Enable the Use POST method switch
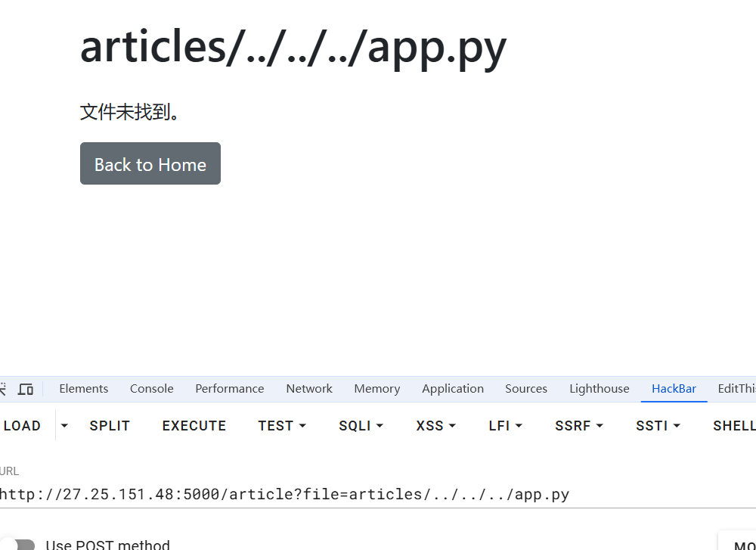 point(23,545)
